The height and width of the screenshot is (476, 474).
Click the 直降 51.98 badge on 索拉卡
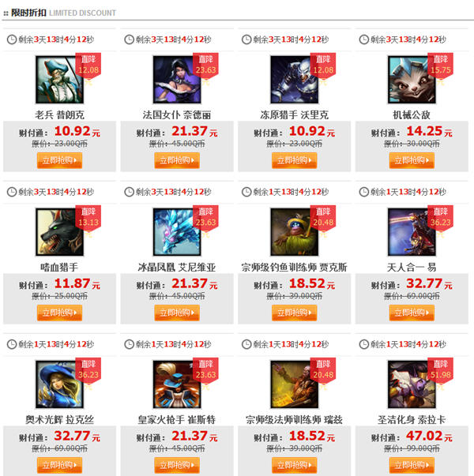pos(441,370)
